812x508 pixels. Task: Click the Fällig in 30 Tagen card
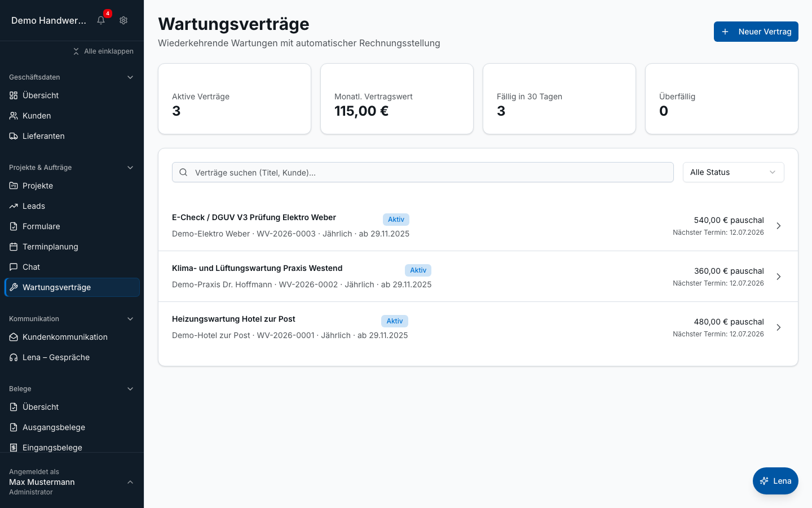[559, 99]
